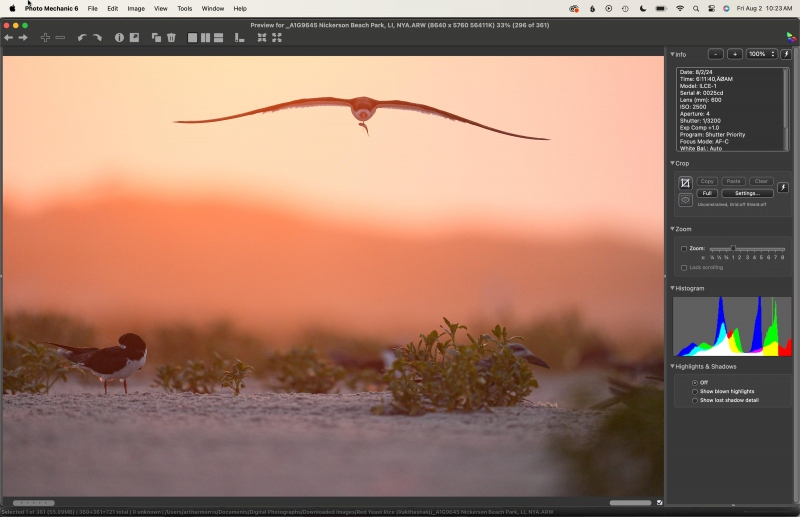Collapse the Histogram section triangle
The width and height of the screenshot is (800, 517).
pyautogui.click(x=672, y=288)
